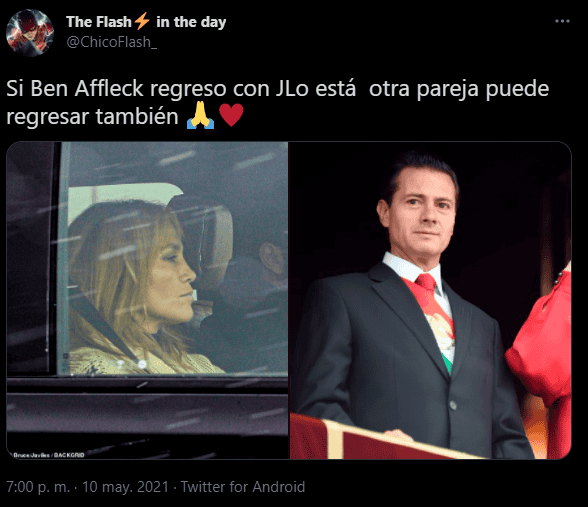Open the 'Twitter for Android' source link
588x507 pixels.
[x=243, y=487]
